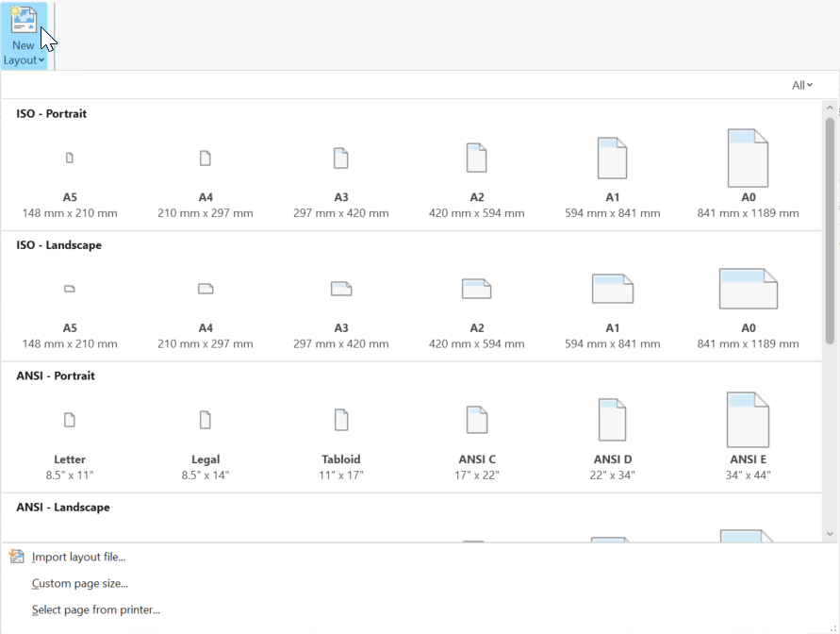The width and height of the screenshot is (840, 634).
Task: Open the New Layout dropdown button
Action: tap(24, 36)
